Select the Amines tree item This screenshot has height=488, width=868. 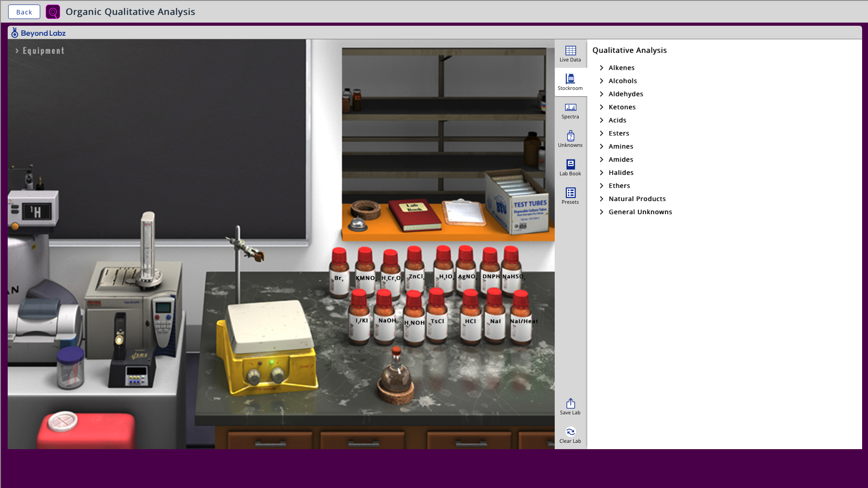[x=620, y=146]
